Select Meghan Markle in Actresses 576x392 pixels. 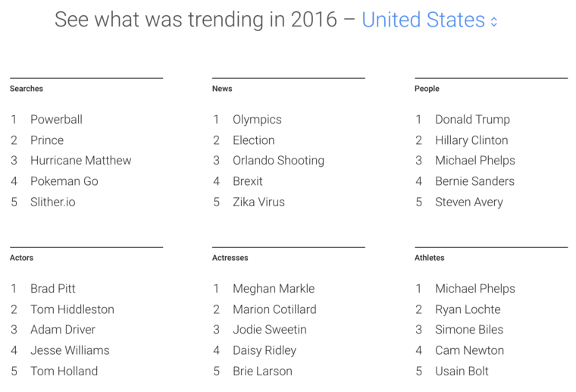click(274, 289)
